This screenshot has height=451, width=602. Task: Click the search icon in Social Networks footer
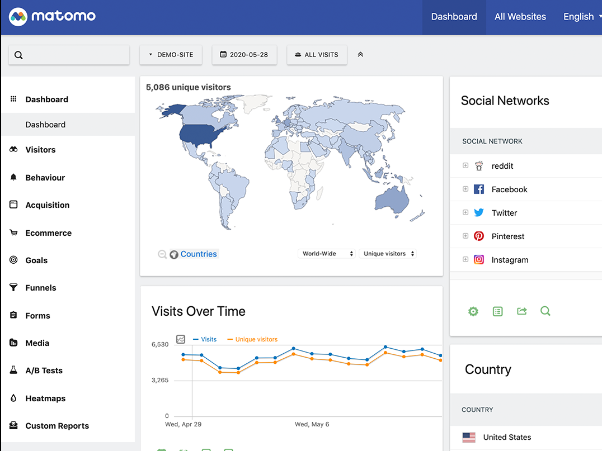(x=545, y=312)
